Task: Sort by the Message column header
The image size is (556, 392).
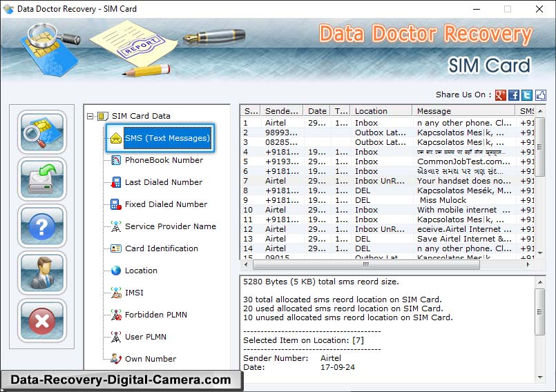Action: [x=463, y=111]
